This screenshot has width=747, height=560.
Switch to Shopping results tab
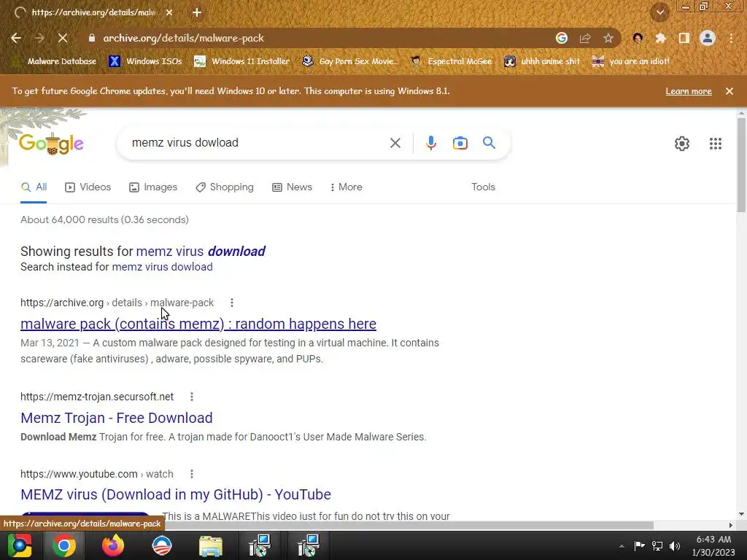coord(225,187)
